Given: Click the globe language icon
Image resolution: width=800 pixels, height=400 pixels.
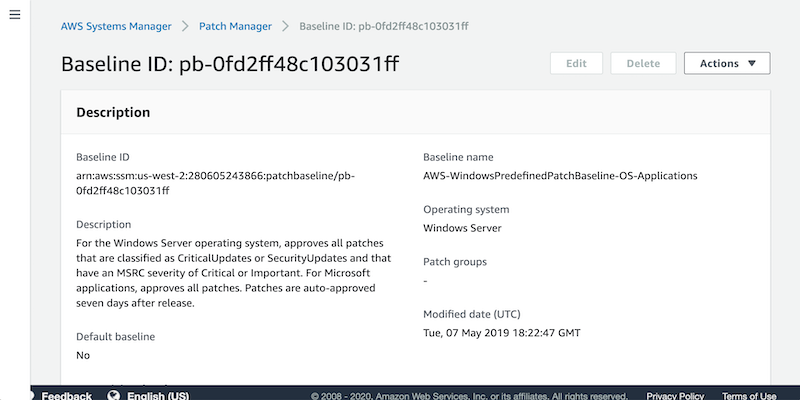Looking at the screenshot, I should tap(114, 395).
